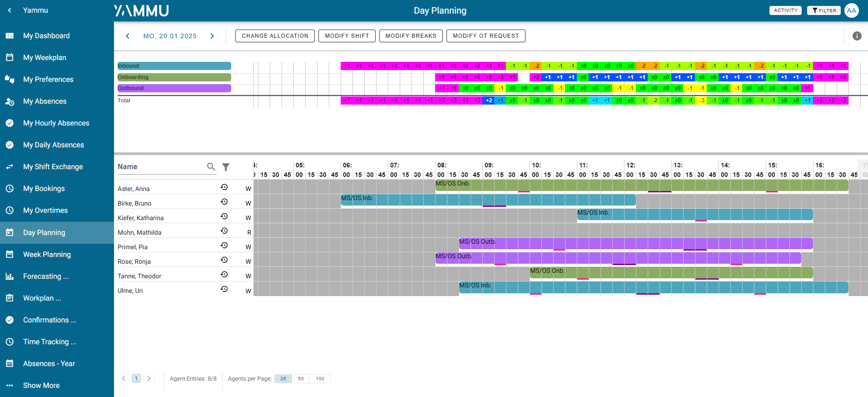Click the Modify Breaks button
868x397 pixels.
[411, 36]
